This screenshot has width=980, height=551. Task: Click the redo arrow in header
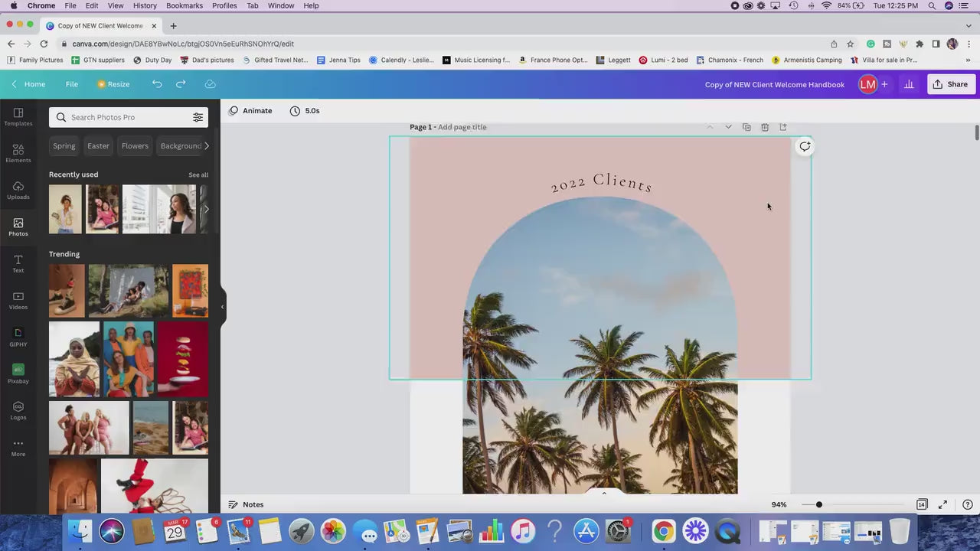pos(181,84)
